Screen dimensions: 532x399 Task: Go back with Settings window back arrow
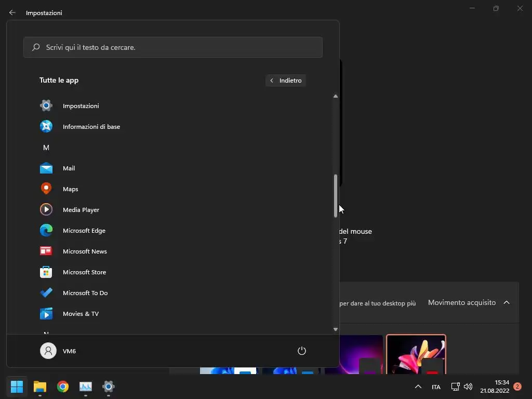tap(12, 12)
